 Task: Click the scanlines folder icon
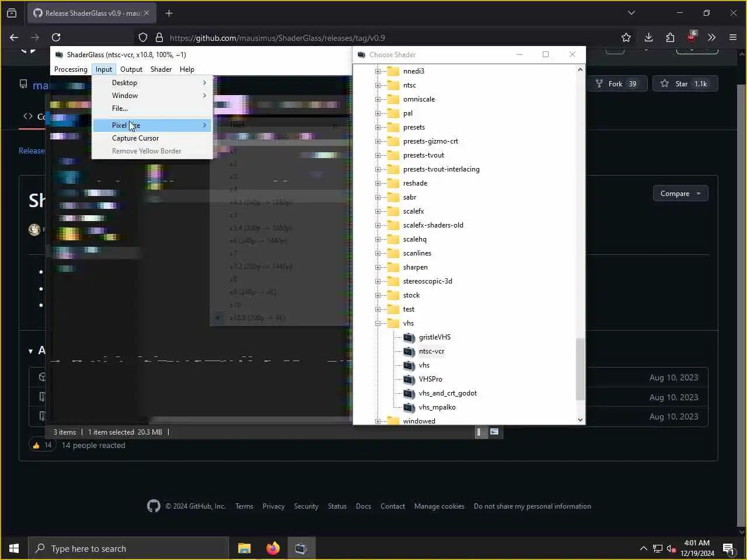393,253
